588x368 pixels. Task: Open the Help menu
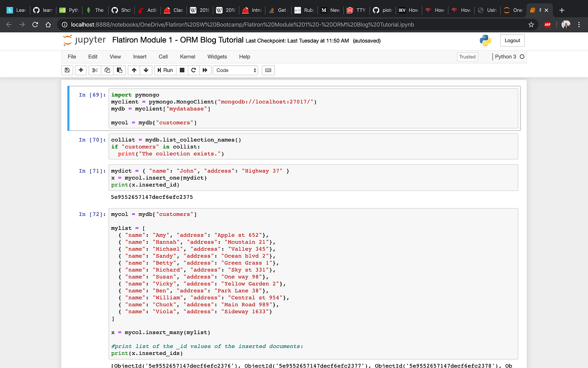(244, 56)
